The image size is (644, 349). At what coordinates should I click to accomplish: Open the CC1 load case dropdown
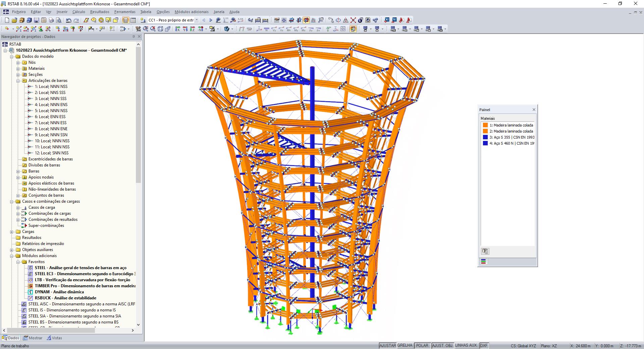pyautogui.click(x=197, y=20)
